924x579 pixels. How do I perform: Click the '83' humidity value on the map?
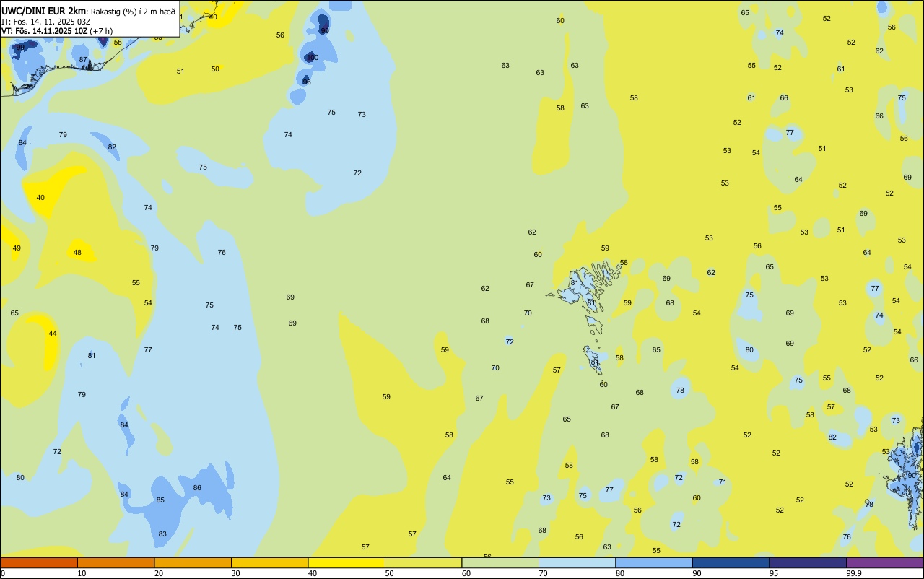coord(162,534)
